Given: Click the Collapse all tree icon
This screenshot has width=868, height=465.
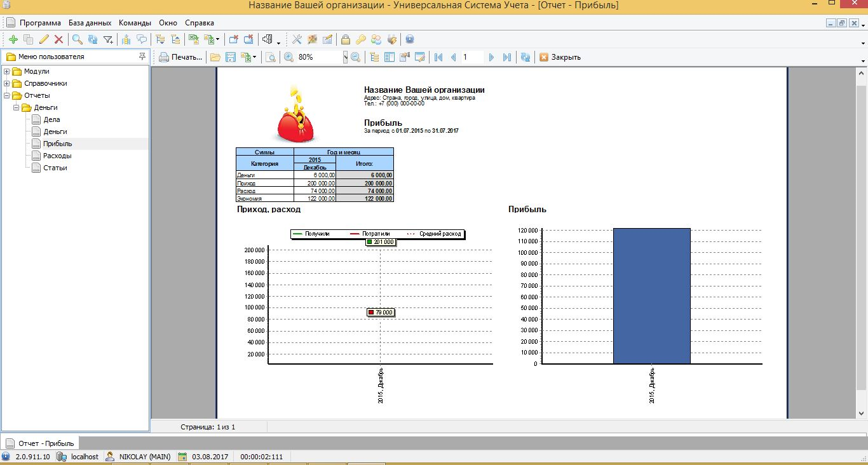Looking at the screenshot, I should [175, 39].
